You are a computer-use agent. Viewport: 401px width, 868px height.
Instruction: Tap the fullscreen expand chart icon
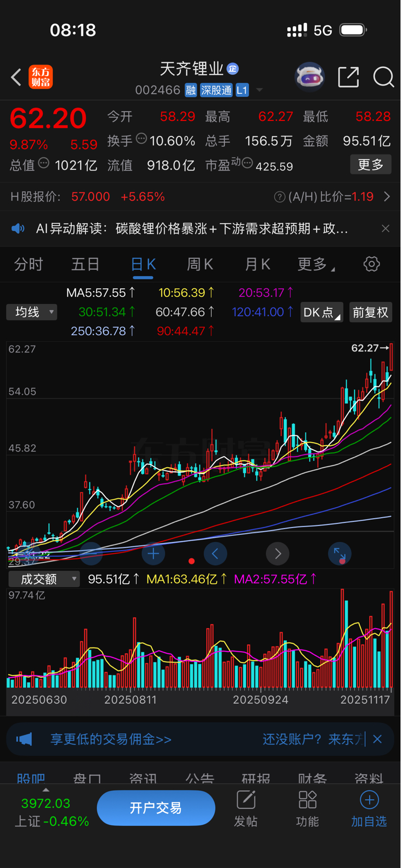pyautogui.click(x=340, y=554)
